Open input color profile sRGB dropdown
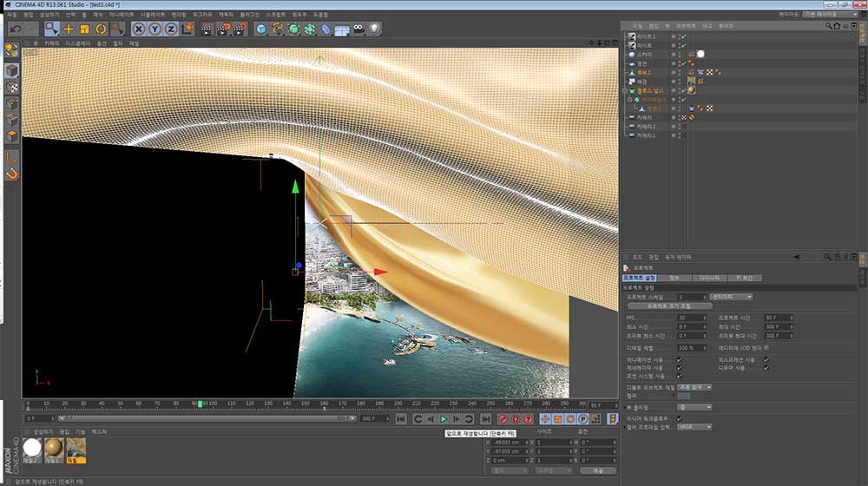Screen dimensions: 868x486 (x=694, y=427)
